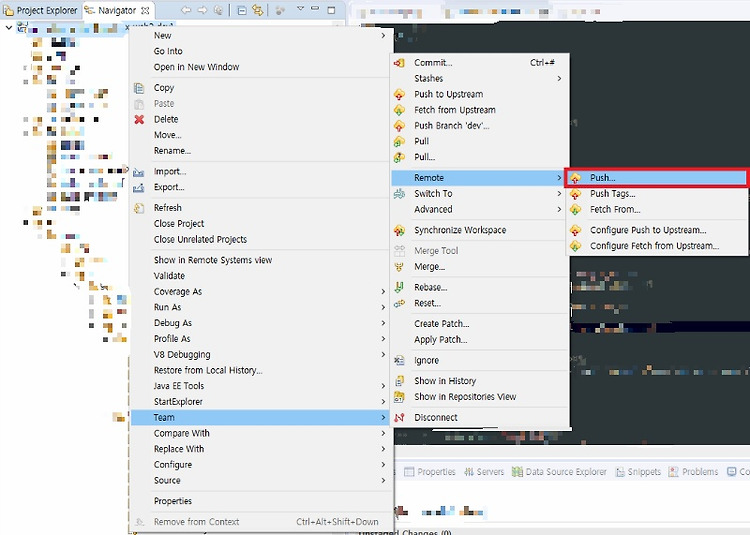The image size is (750, 535).
Task: Expand the Advanced submenu
Action: 559,209
